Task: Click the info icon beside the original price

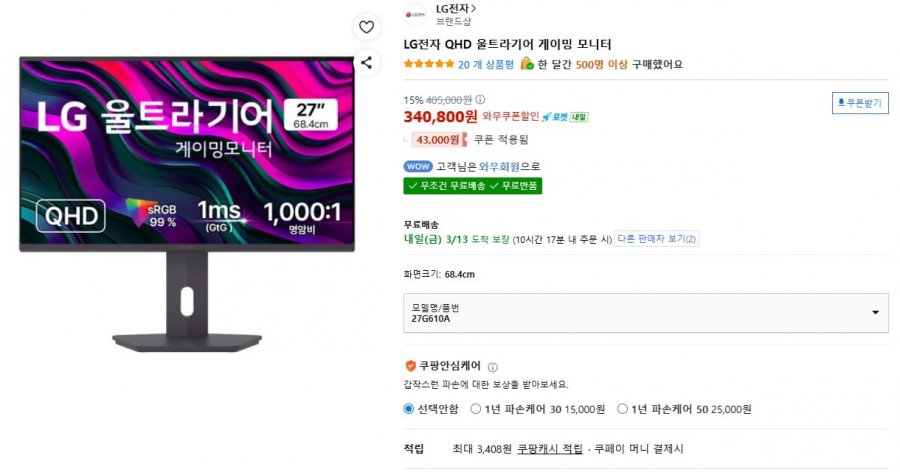Action: 481,100
